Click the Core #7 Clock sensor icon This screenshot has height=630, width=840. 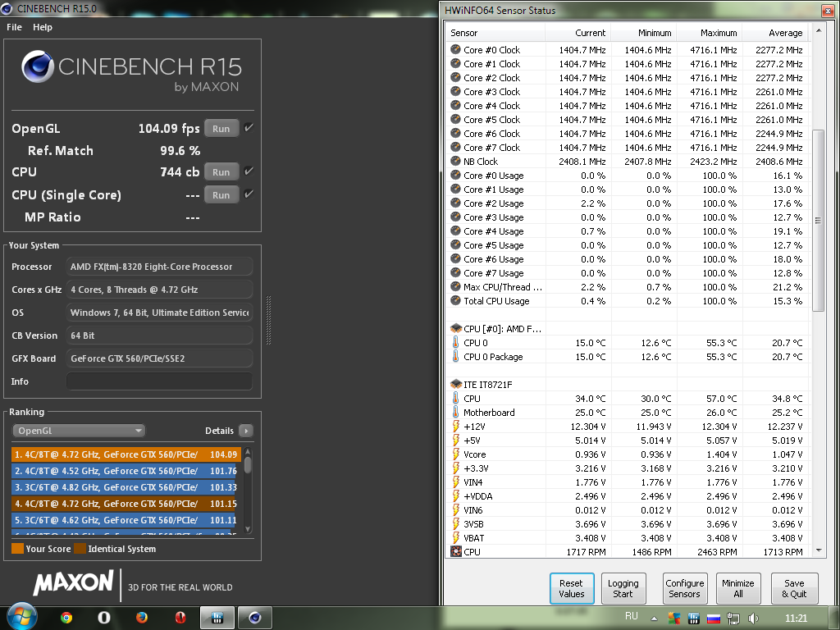(x=455, y=147)
